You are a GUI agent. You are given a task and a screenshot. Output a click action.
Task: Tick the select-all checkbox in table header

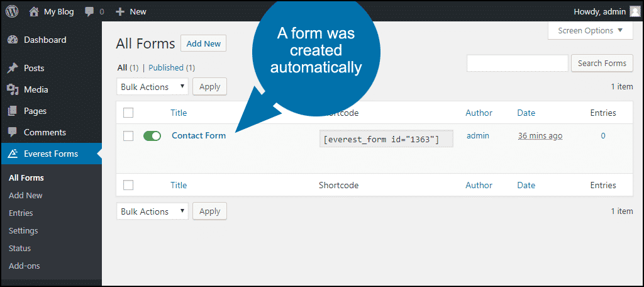(128, 113)
